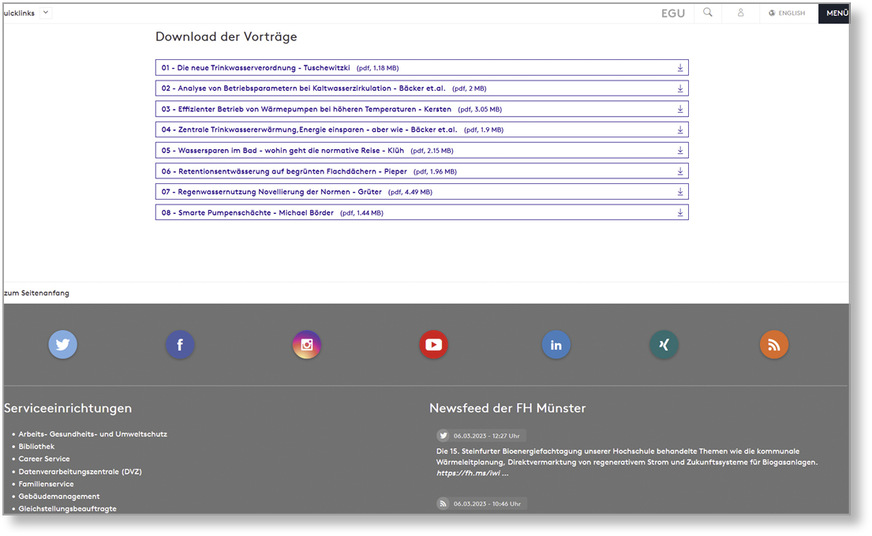Click download arrow for 08 Smarte Pumpenschächte
The image size is (872, 536).
[x=680, y=213]
